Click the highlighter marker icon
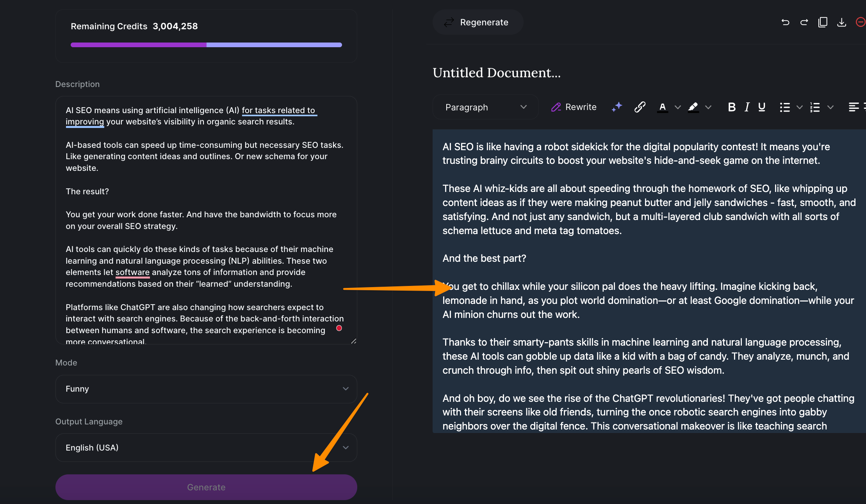The width and height of the screenshot is (866, 504). pos(693,107)
